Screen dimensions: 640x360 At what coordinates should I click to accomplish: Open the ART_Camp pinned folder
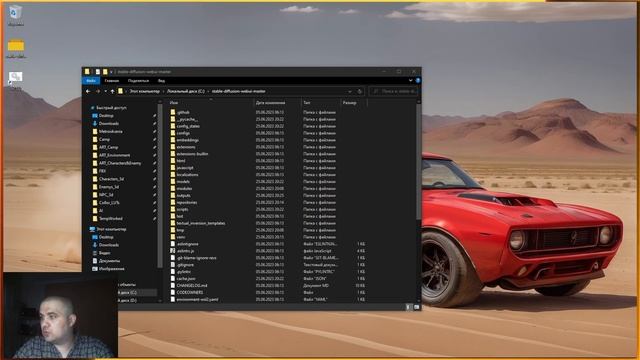click(x=109, y=147)
